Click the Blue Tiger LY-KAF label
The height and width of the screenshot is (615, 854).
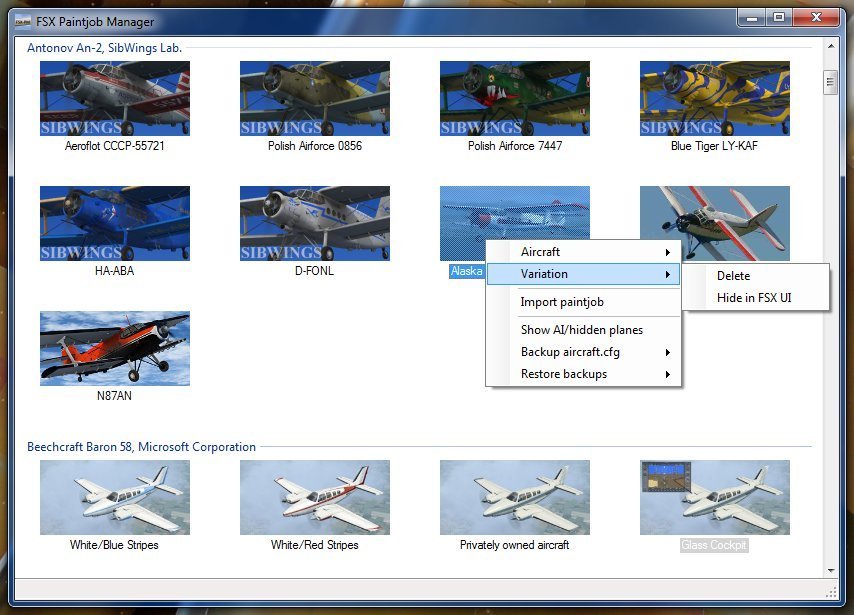pos(714,146)
